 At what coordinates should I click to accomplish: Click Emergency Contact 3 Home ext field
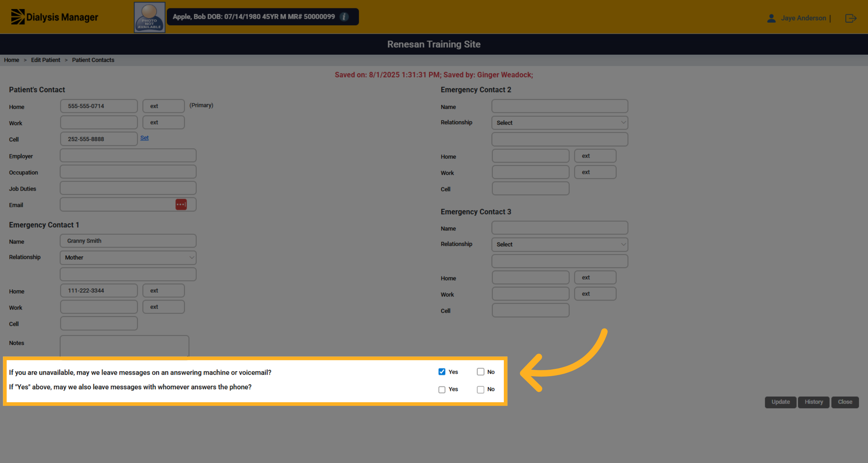[x=595, y=277]
